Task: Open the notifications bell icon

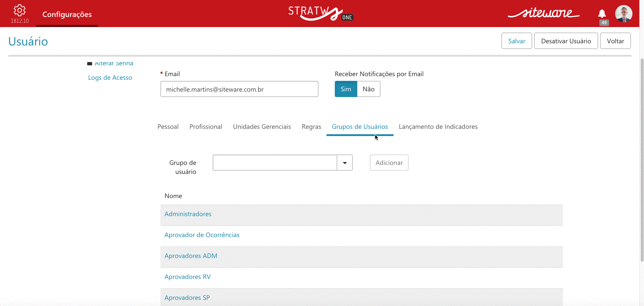Action: [x=602, y=14]
